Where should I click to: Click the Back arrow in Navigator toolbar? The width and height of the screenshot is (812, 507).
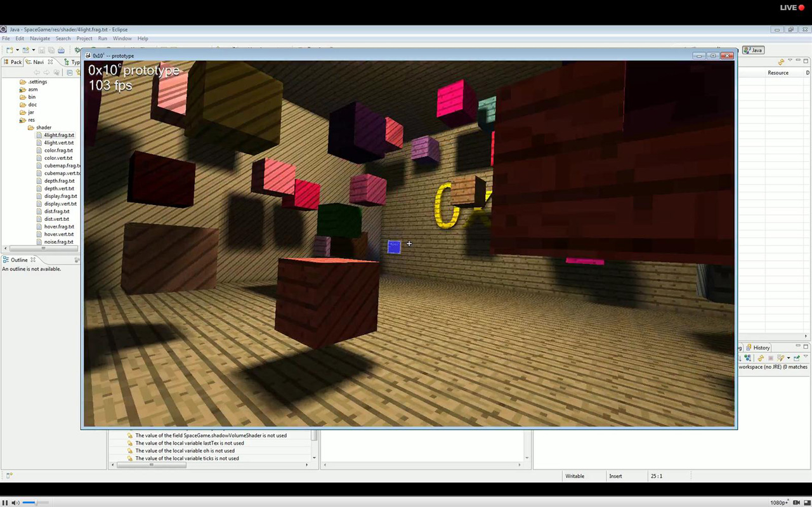[x=37, y=72]
